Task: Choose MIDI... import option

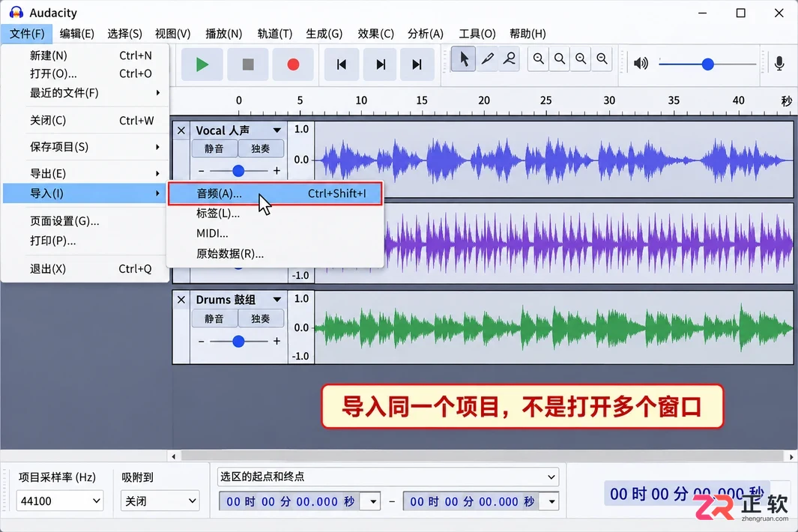Action: (275, 234)
